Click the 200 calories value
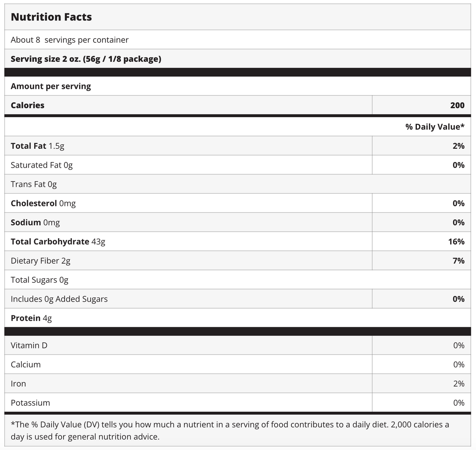 coord(457,105)
